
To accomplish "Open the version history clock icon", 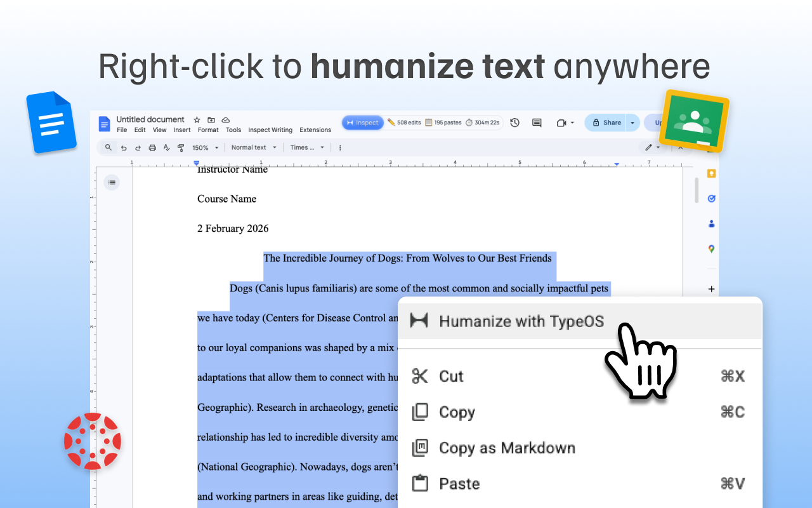I will pos(514,123).
